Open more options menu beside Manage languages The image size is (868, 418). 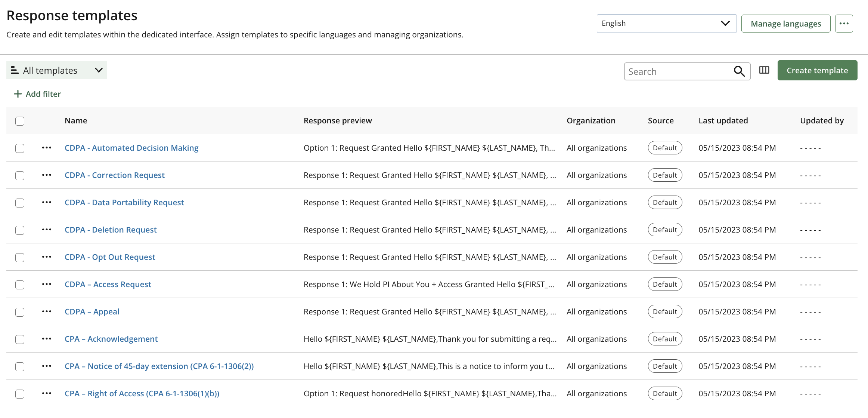click(x=844, y=24)
